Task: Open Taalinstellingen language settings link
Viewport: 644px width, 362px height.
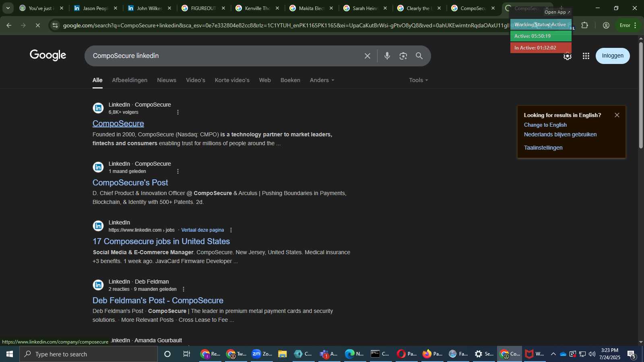Action: pos(543,148)
